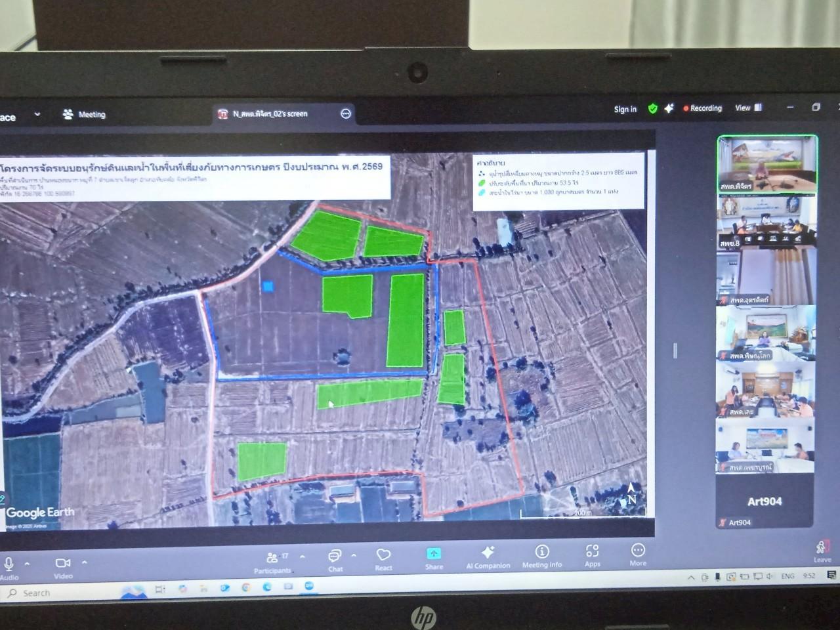Switch to the Meeting tab
This screenshot has height=630, width=840.
point(84,114)
